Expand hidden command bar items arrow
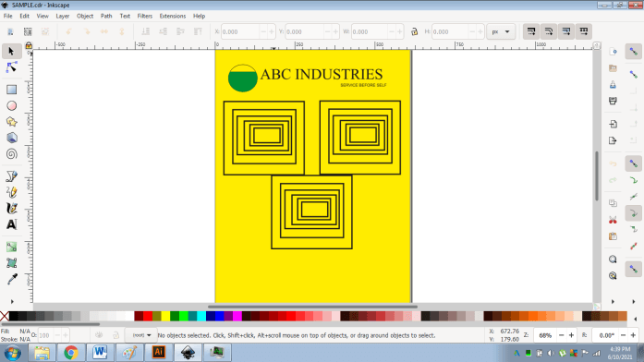This screenshot has width=644, height=362. (613, 302)
